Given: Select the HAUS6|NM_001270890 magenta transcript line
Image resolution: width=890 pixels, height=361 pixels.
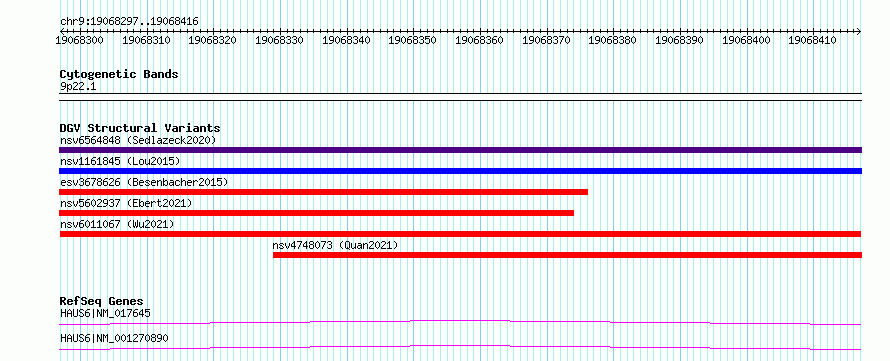Looking at the screenshot, I should click(x=460, y=347).
